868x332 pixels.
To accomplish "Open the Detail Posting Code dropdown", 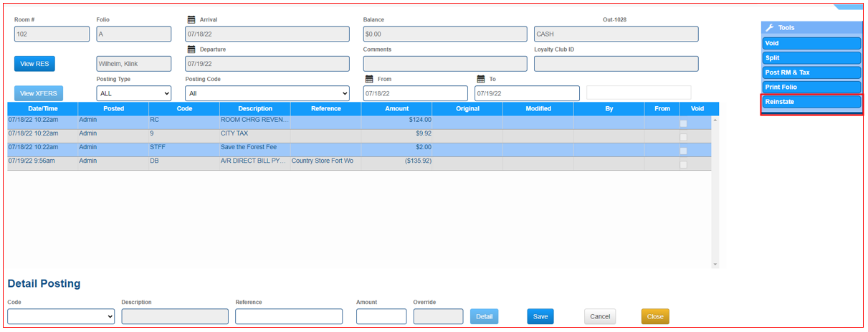I will point(61,316).
